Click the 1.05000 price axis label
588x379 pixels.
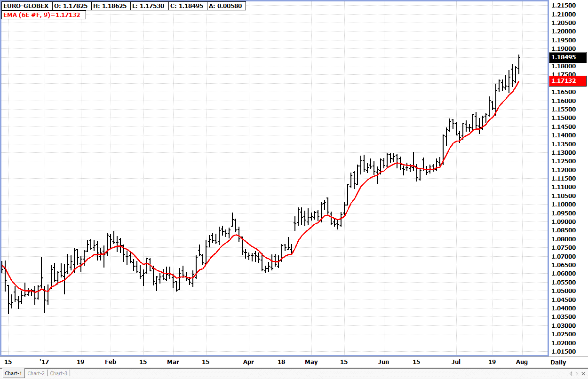point(564,291)
